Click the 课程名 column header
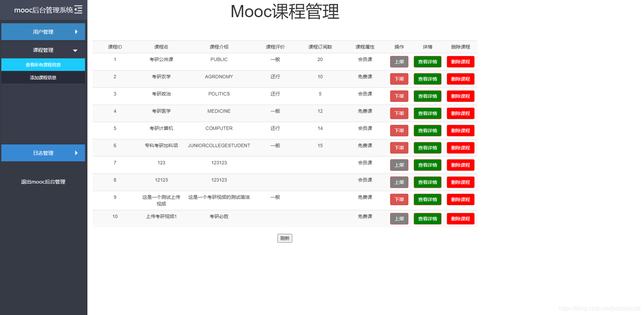This screenshot has height=315, width=644. click(x=161, y=47)
